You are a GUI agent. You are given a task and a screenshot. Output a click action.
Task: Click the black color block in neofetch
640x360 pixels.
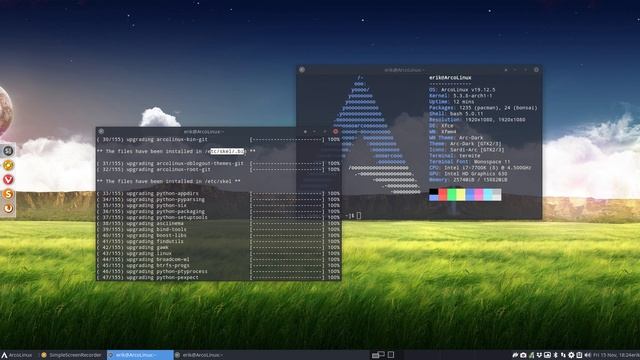coord(434,191)
